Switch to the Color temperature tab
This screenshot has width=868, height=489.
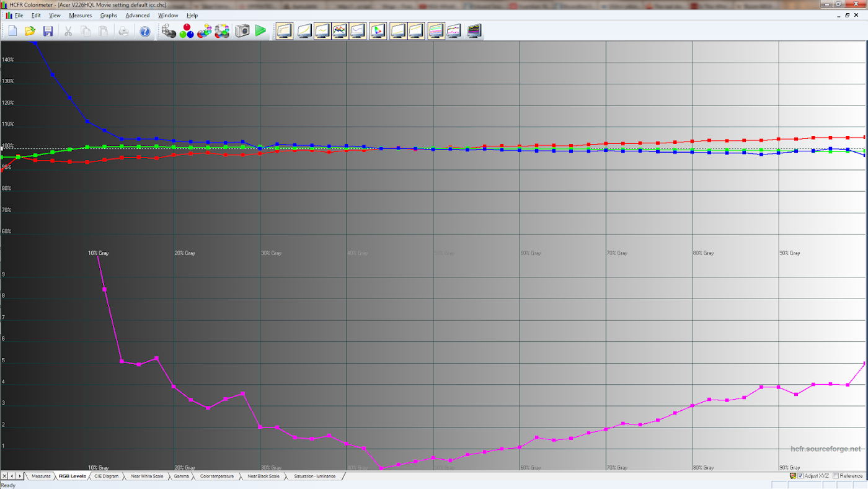(x=217, y=476)
